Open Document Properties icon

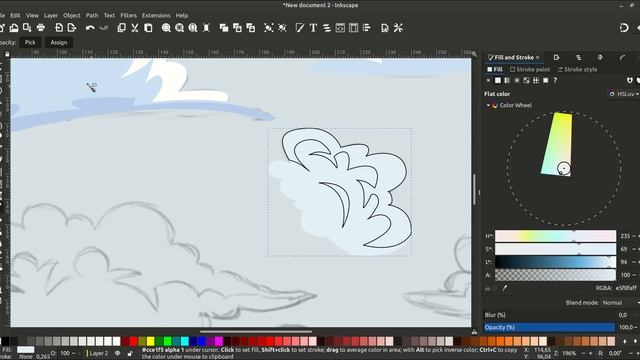[385, 28]
